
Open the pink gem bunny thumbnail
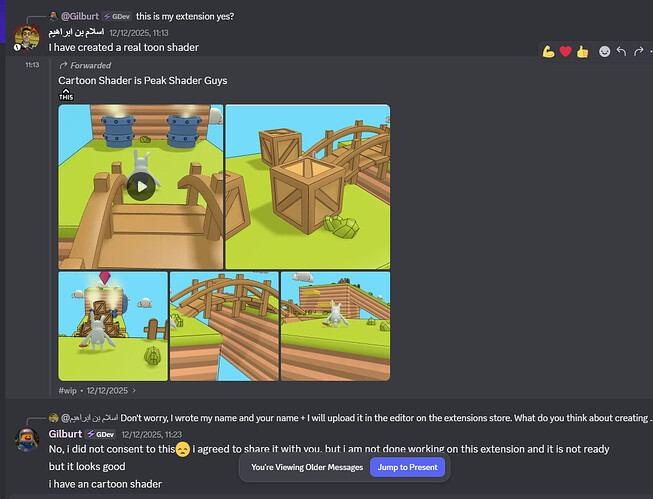[113, 326]
